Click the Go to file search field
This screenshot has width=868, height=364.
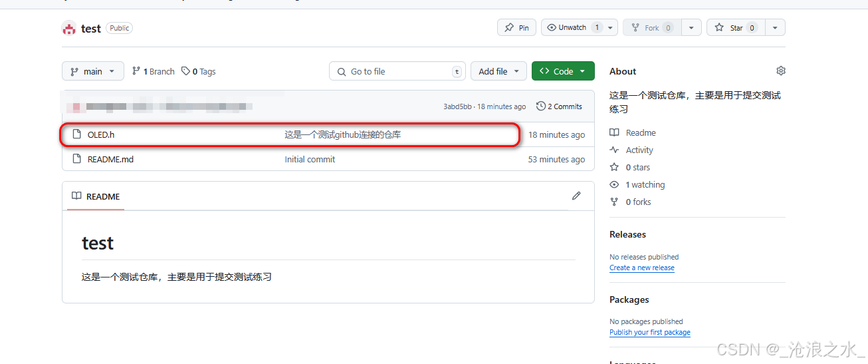pyautogui.click(x=397, y=71)
